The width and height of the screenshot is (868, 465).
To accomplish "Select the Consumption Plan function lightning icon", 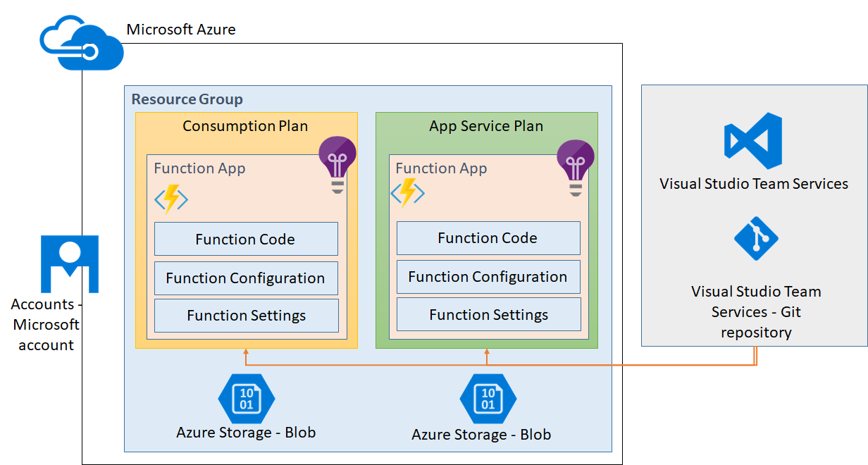I will click(x=171, y=199).
